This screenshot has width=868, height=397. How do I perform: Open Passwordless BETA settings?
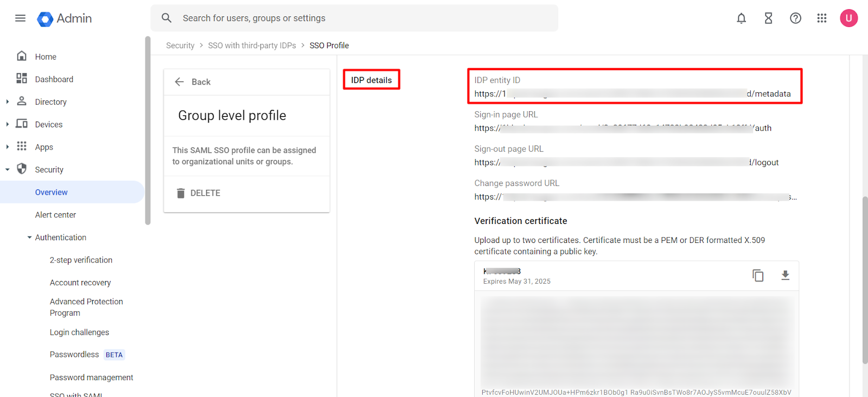tap(87, 355)
